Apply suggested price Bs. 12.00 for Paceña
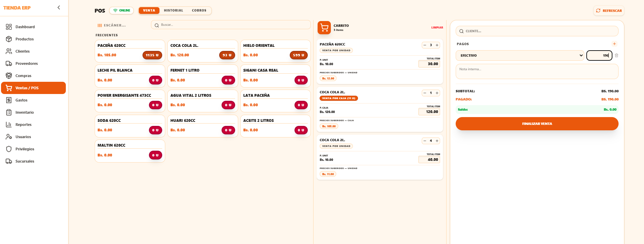Screen dimensions: 644x244 pyautogui.click(x=328, y=78)
